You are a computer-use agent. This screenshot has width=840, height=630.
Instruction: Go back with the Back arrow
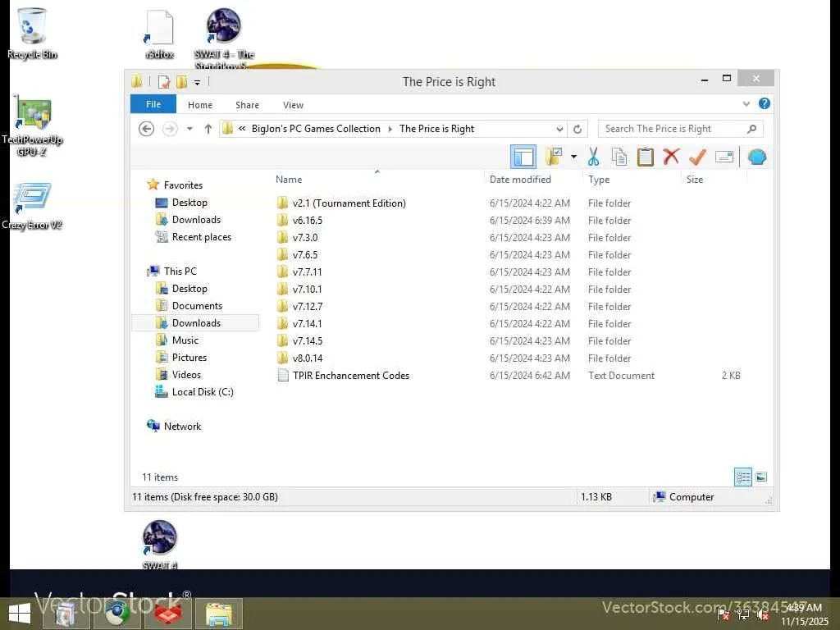click(146, 129)
